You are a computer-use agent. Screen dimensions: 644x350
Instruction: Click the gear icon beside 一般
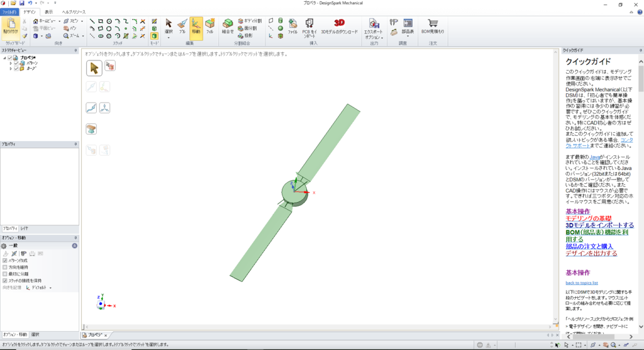[4, 246]
